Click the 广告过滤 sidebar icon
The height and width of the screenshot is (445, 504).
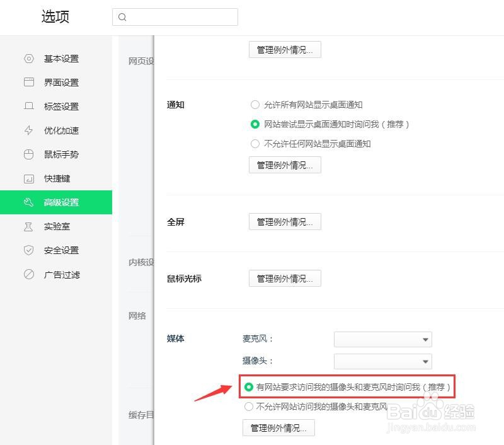pos(29,274)
